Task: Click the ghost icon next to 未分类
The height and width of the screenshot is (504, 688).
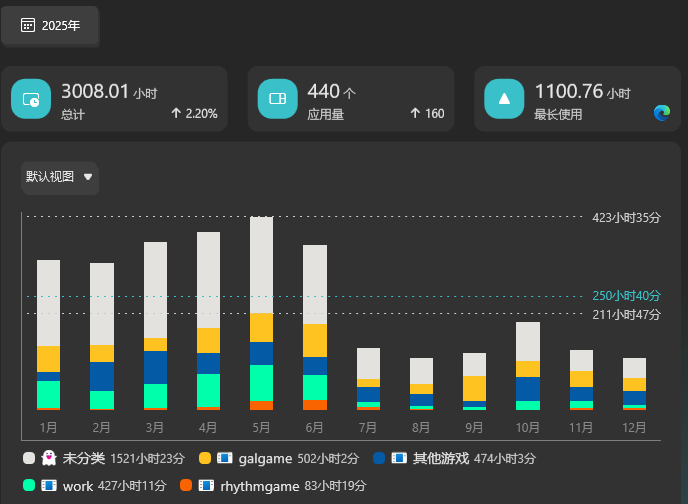Action: 48,458
